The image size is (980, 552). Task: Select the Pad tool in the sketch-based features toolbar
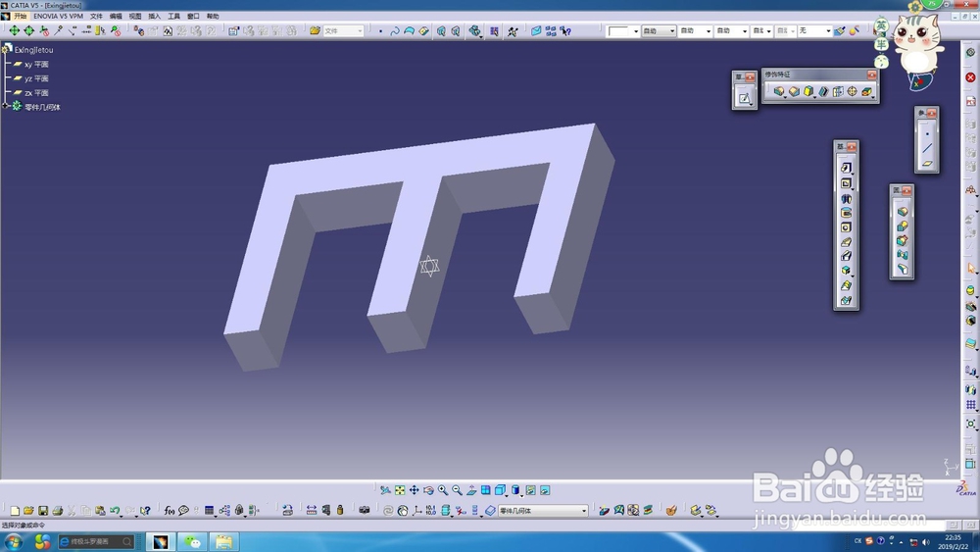tap(846, 168)
